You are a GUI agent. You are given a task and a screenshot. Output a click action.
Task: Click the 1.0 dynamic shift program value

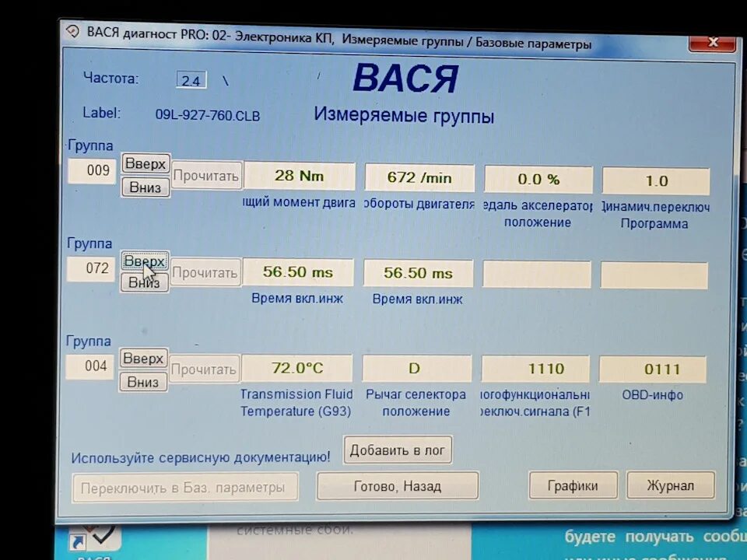pyautogui.click(x=657, y=181)
